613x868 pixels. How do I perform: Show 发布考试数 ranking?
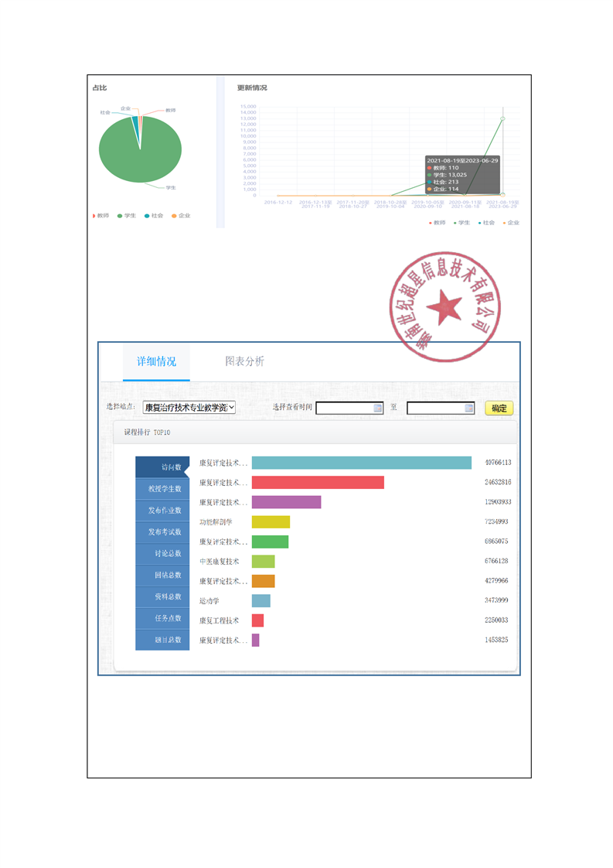tap(162, 532)
